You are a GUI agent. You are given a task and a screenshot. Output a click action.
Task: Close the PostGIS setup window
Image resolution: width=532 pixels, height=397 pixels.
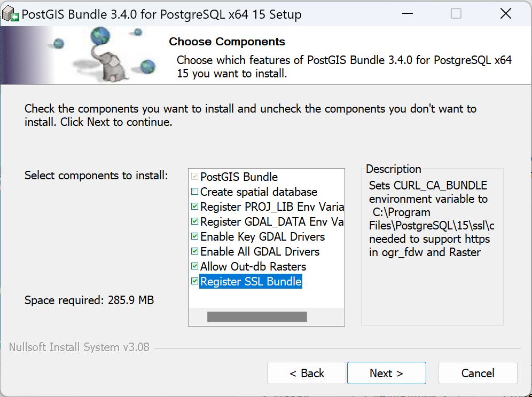pyautogui.click(x=505, y=14)
